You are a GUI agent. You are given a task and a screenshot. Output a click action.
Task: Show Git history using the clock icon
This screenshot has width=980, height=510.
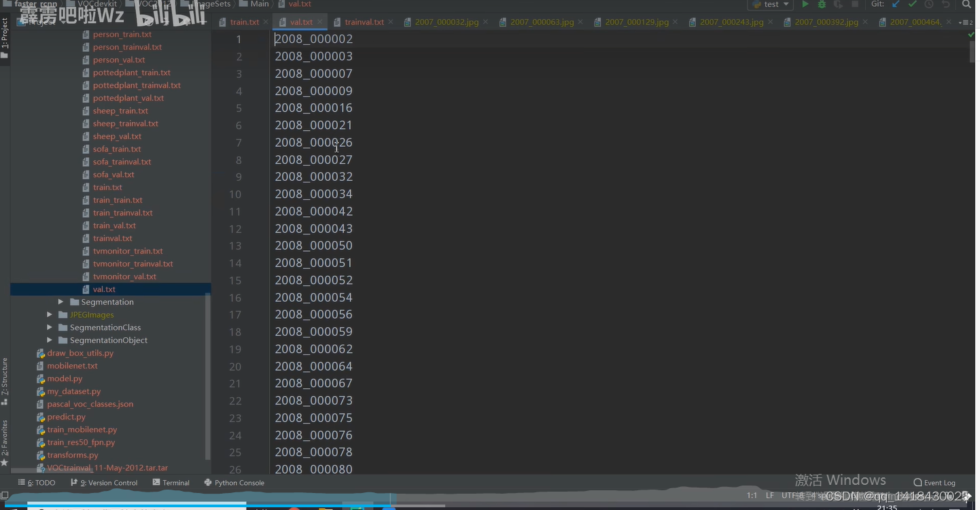(x=928, y=4)
